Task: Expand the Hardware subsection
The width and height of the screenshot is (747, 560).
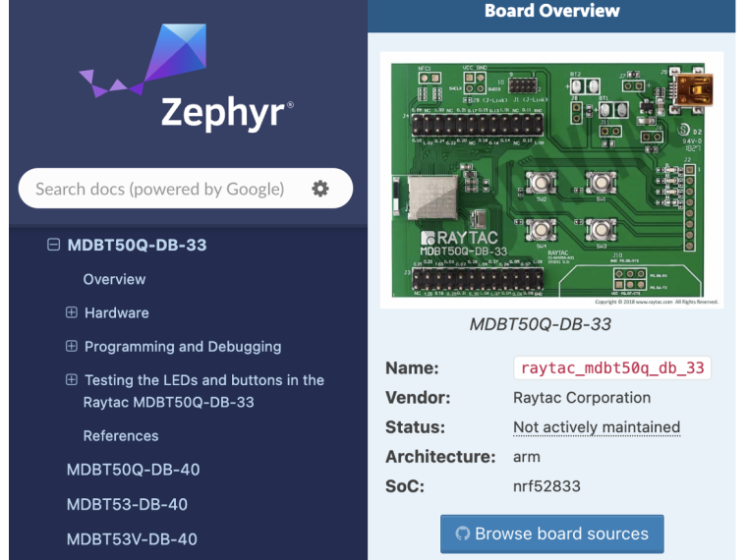Action: pos(71,312)
